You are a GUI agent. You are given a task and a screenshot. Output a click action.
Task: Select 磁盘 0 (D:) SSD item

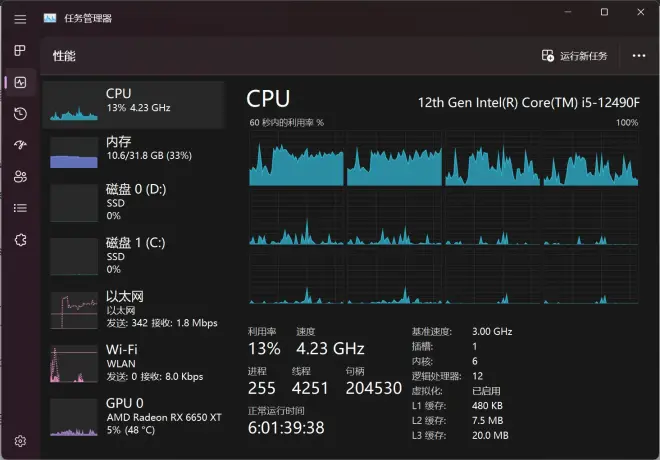(x=133, y=202)
